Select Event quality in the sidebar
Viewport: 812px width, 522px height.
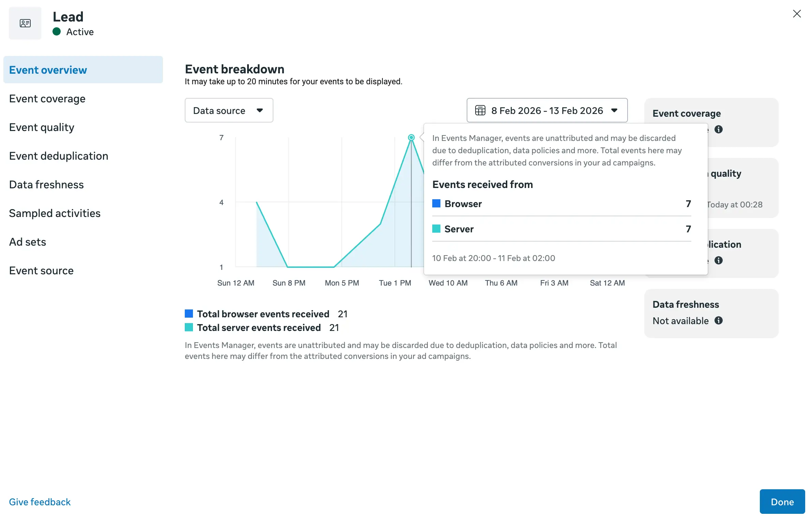coord(42,127)
